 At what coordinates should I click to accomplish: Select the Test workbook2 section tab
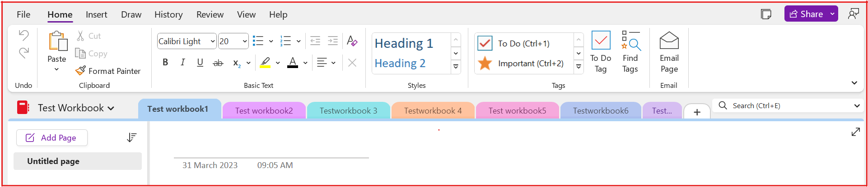[x=264, y=110]
